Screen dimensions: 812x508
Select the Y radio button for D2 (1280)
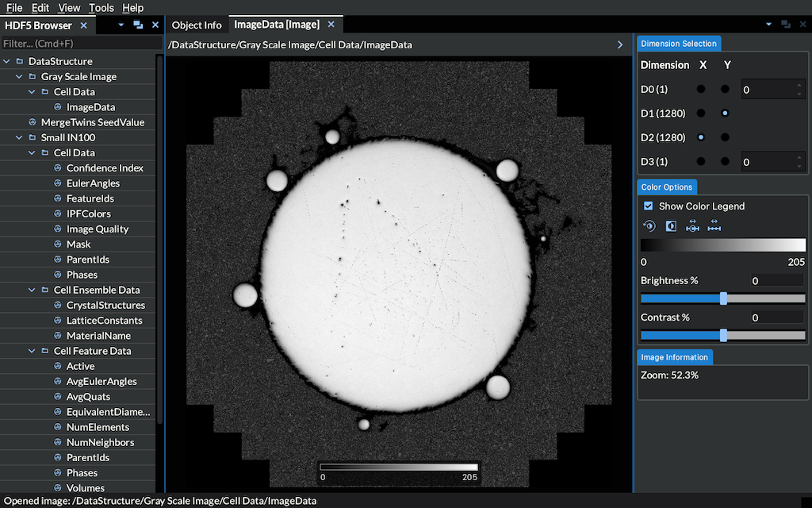pos(725,137)
